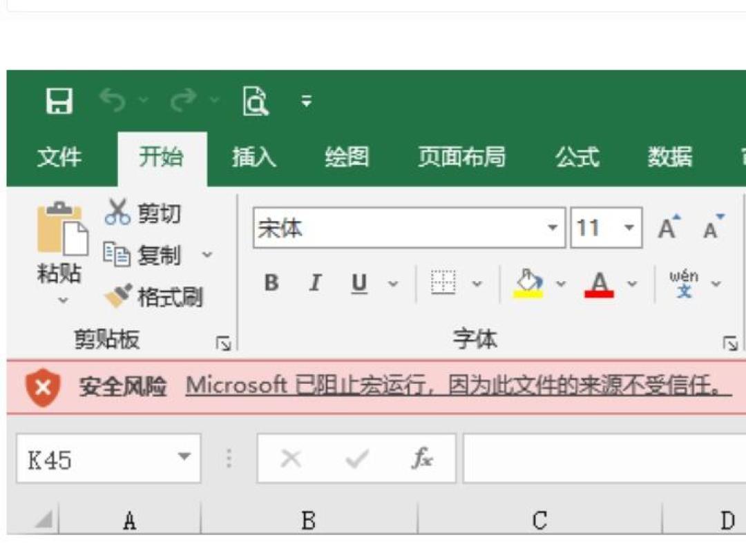
Task: Click the wén phonetic guide icon
Action: pos(684,284)
